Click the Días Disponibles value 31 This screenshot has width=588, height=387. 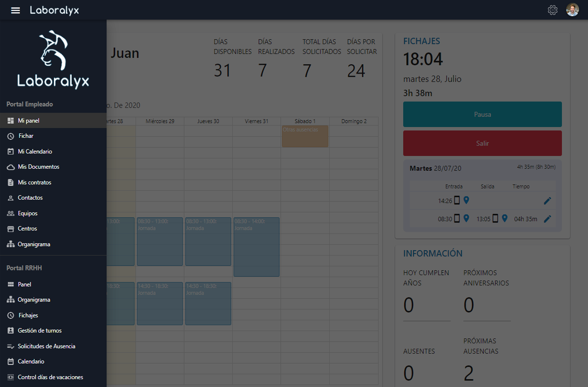coord(222,71)
